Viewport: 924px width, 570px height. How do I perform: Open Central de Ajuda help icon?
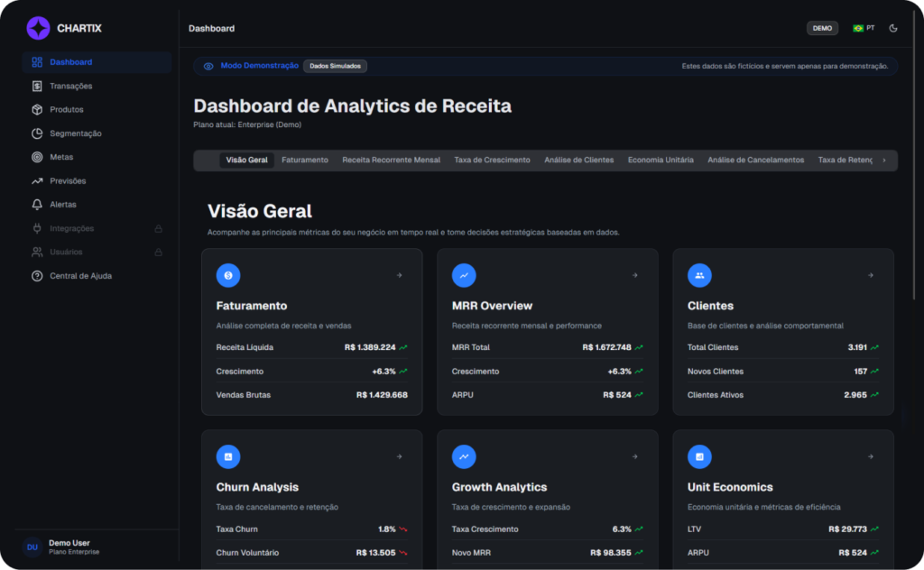37,276
